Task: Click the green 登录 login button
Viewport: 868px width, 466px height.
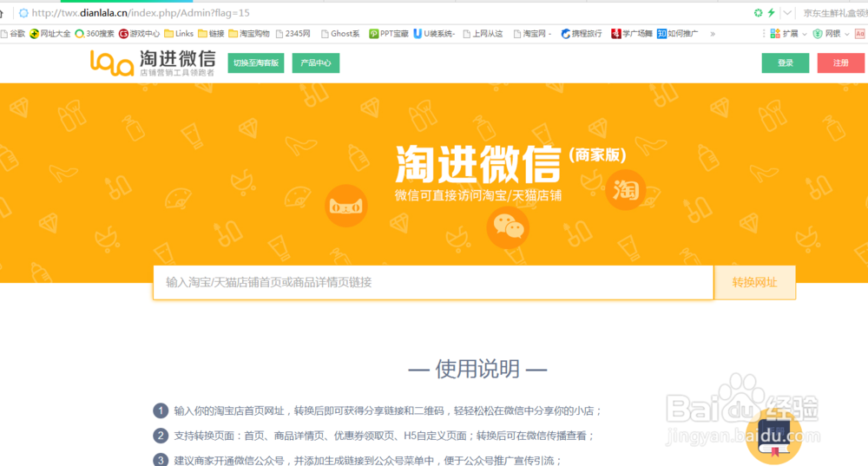Action: 785,63
